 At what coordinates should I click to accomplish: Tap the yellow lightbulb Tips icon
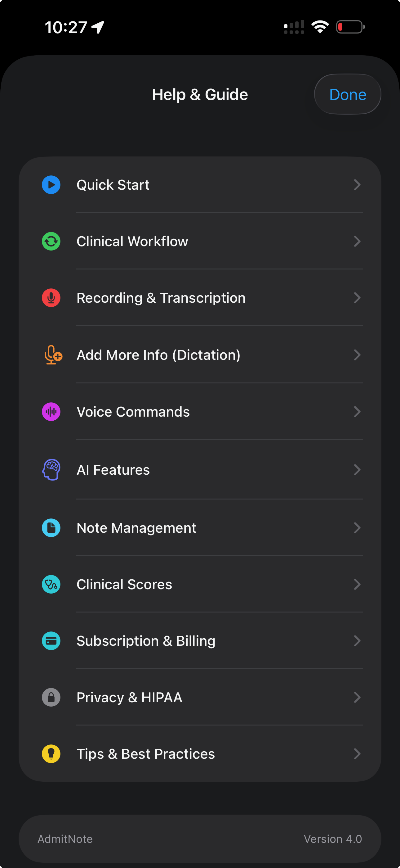click(x=51, y=754)
